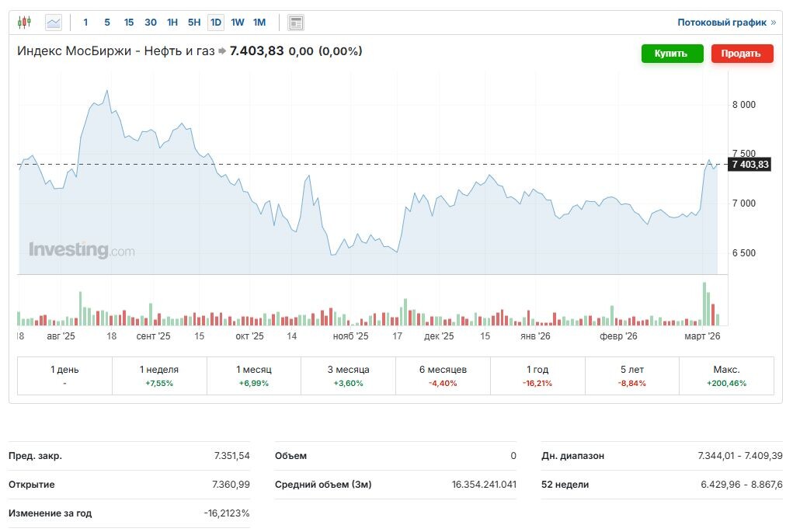The image size is (793, 532).
Task: Toggle the active 1D timeframe
Action: click(215, 23)
